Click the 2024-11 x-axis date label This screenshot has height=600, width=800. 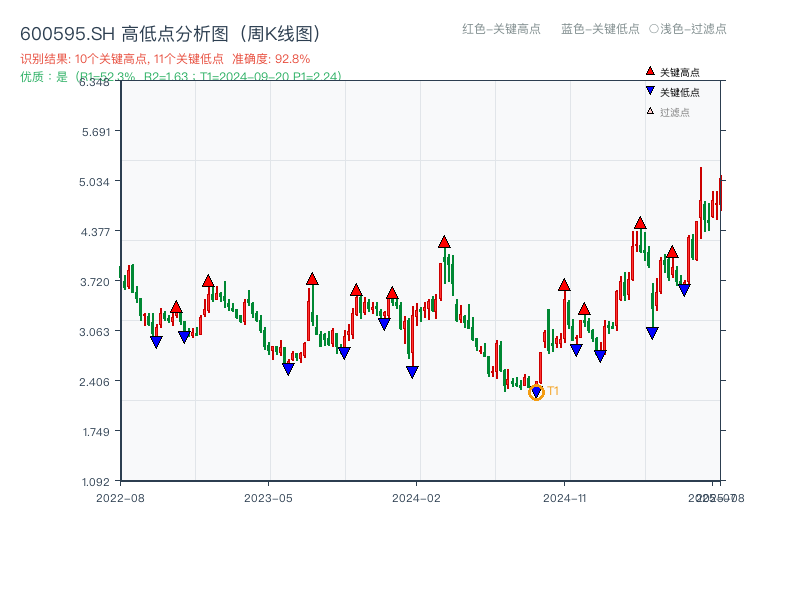[x=565, y=498]
